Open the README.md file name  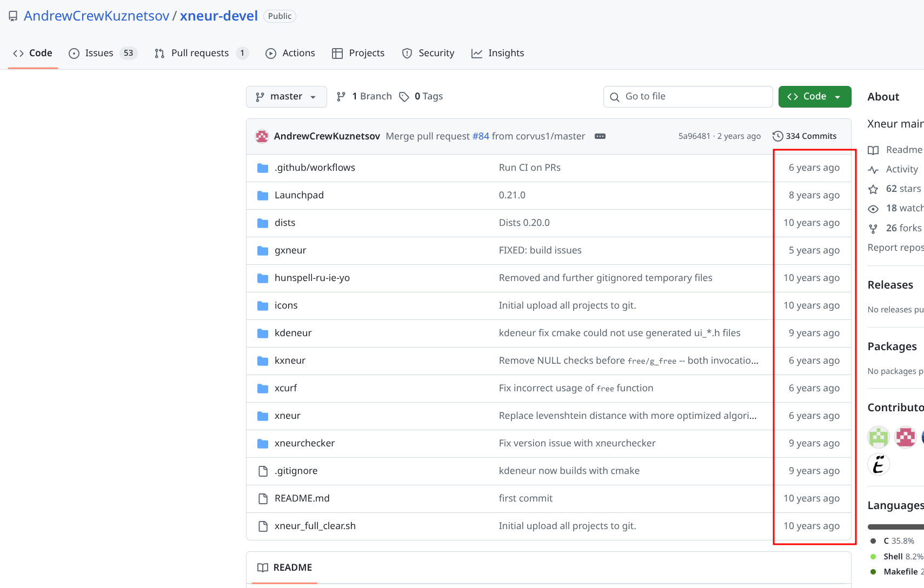302,498
